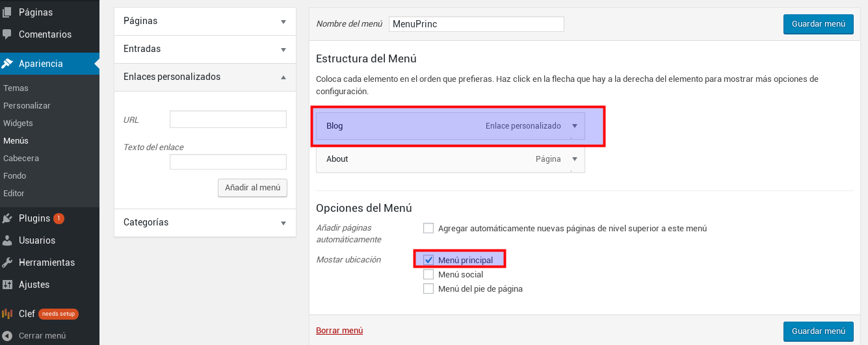868x345 pixels.
Task: Uncheck the Menú principal location
Action: point(428,260)
